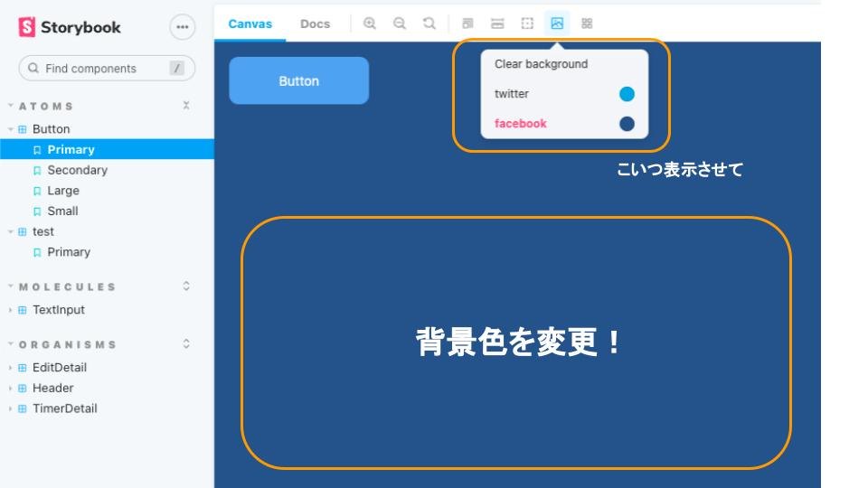
Task: Focus the Find components search field
Action: [107, 68]
